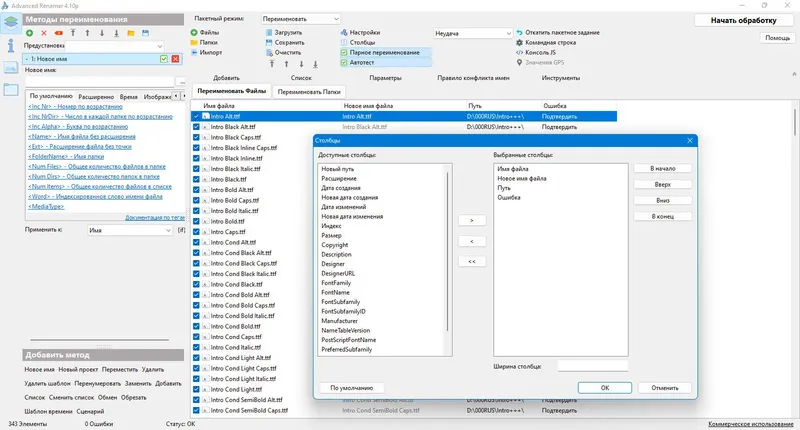The image size is (800, 430).
Task: Open a method preset via the folder icon
Action: 131,33
